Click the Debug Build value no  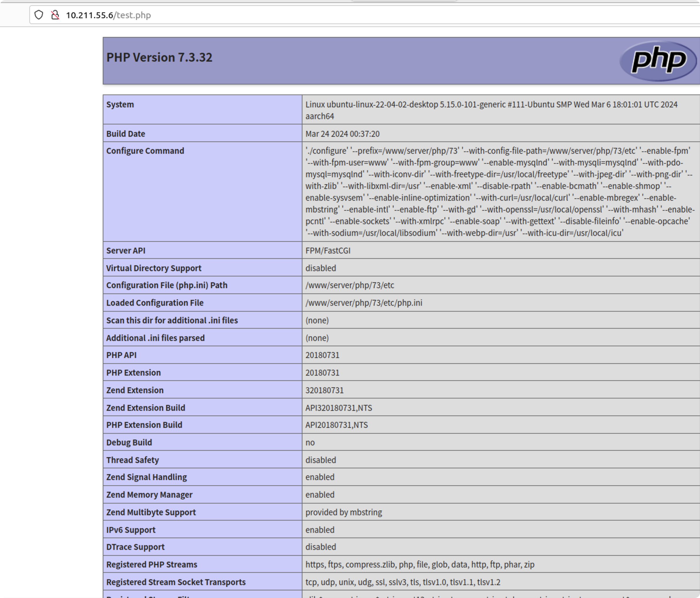pyautogui.click(x=310, y=442)
